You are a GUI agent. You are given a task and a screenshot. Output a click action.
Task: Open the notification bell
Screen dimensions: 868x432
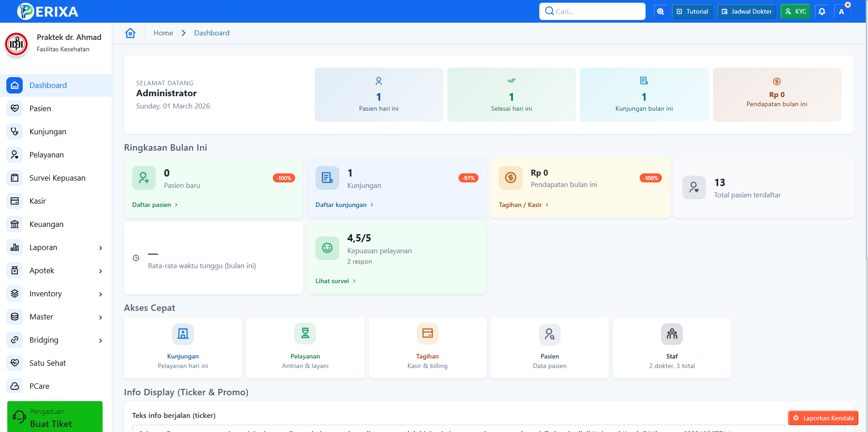pos(822,11)
